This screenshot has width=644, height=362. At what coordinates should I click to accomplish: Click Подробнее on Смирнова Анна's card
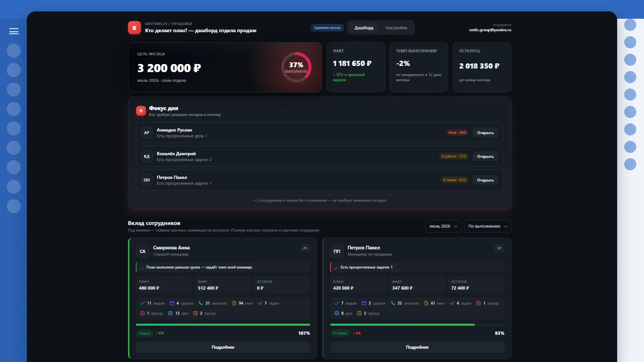[223, 347]
